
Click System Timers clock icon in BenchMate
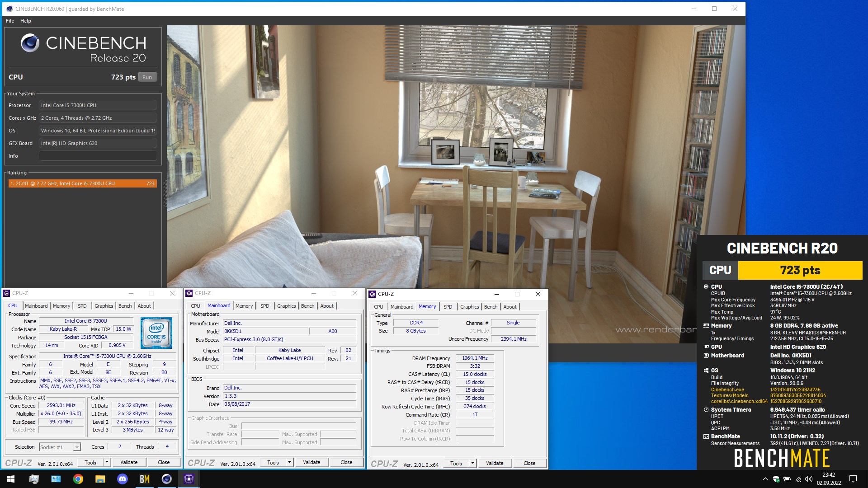click(x=706, y=409)
